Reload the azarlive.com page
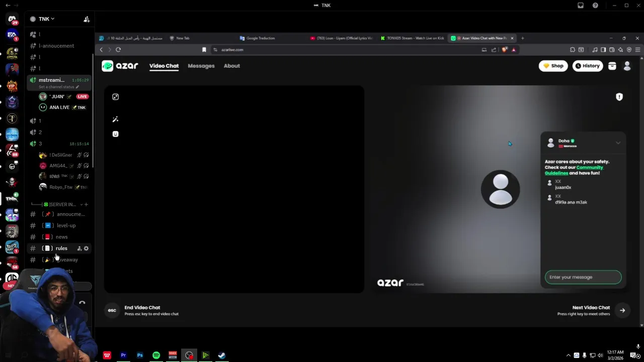644x362 pixels. click(118, 50)
